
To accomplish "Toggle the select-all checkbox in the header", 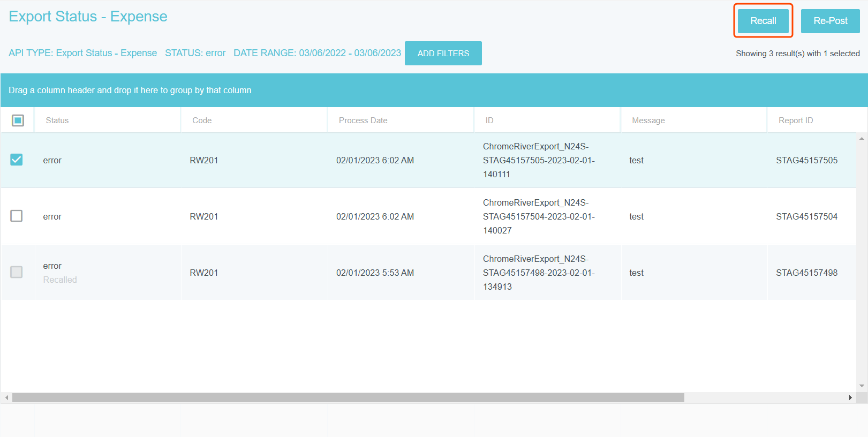I will click(18, 120).
